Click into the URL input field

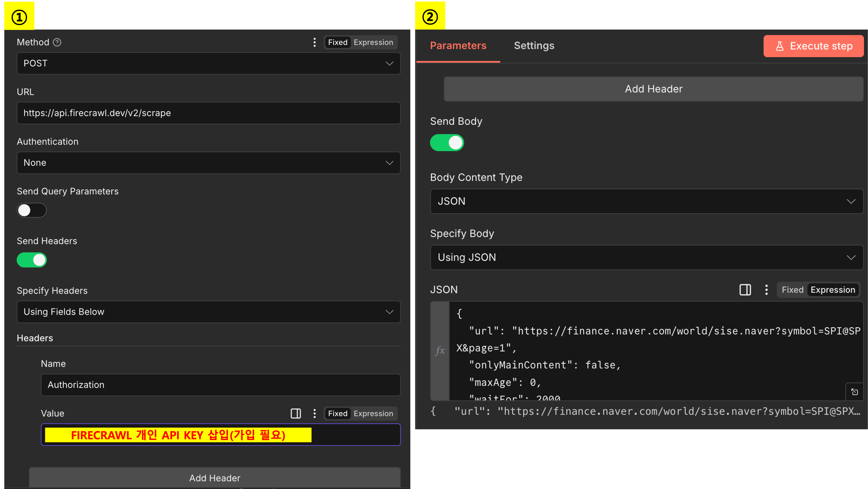coord(208,113)
